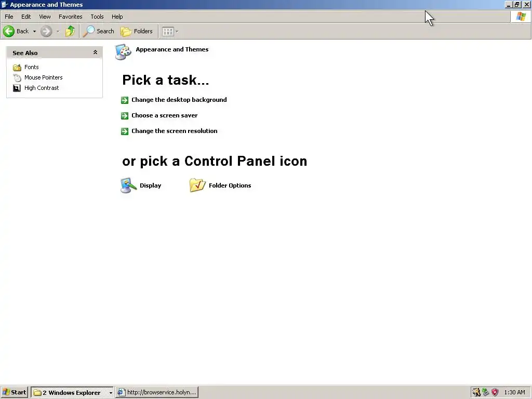The height and width of the screenshot is (399, 532).
Task: Click the middle tray icon before the shield
Action: coord(486,392)
